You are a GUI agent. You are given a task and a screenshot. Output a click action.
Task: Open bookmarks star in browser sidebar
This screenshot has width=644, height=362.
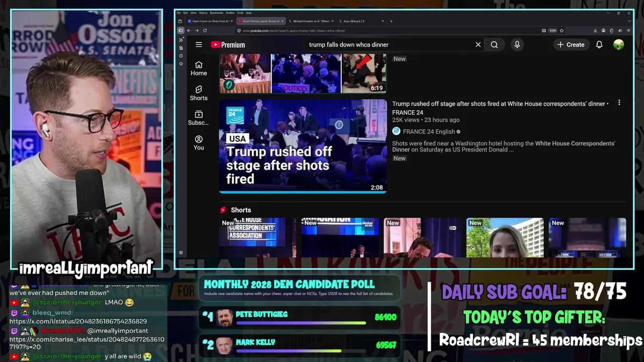pyautogui.click(x=181, y=63)
